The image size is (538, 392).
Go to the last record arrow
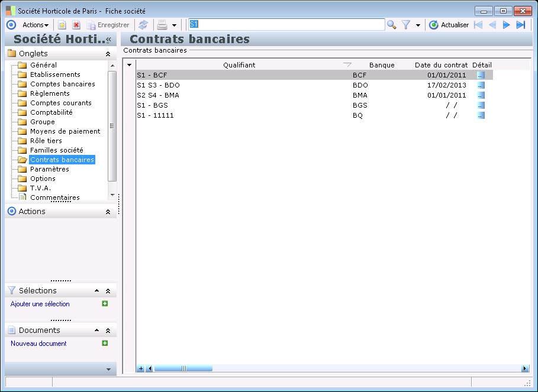(x=521, y=25)
